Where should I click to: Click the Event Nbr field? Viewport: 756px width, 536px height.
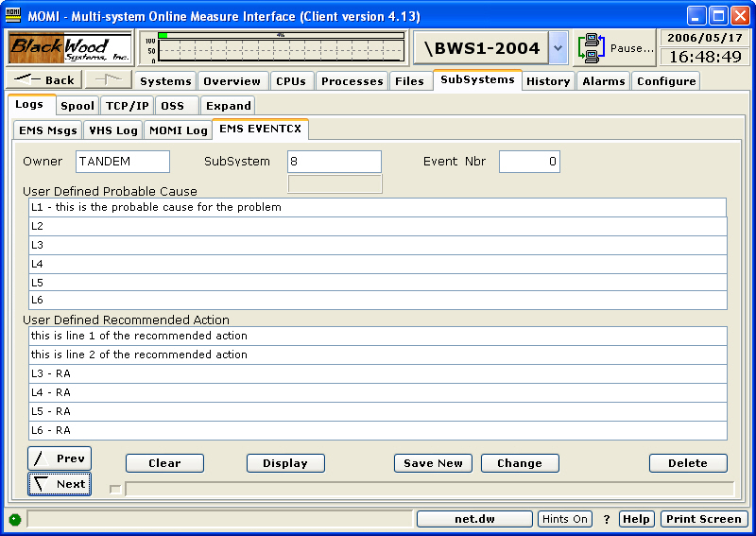(x=528, y=162)
